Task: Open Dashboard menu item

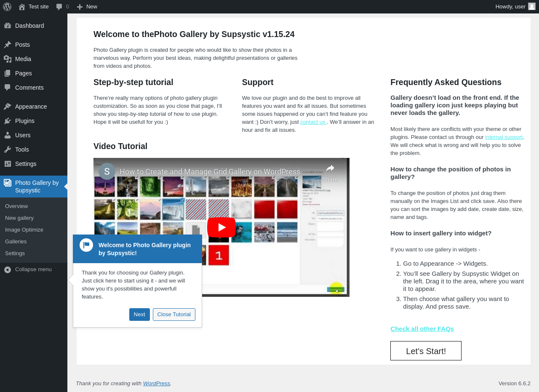Action: (x=34, y=26)
